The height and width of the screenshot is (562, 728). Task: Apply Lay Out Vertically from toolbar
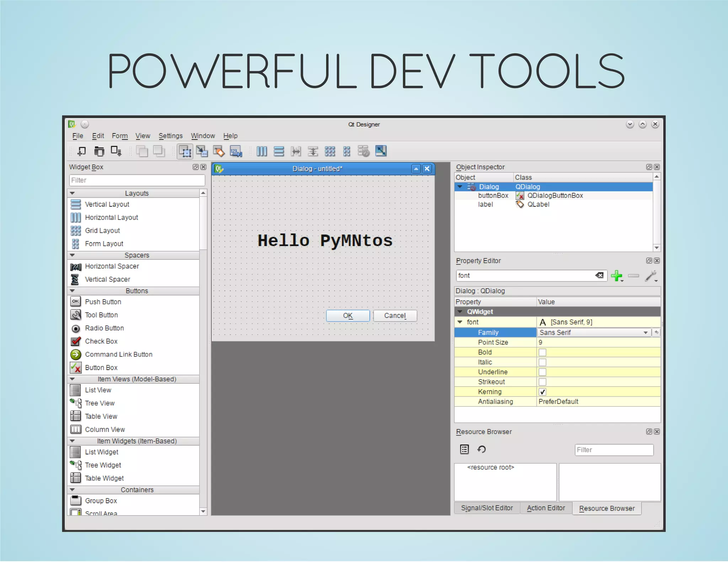279,151
